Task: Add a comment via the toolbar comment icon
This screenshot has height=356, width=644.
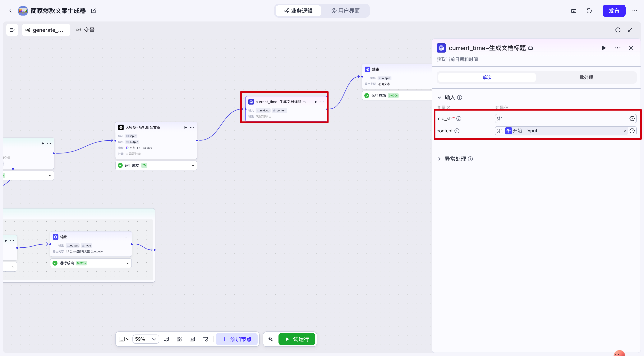Action: click(166, 339)
